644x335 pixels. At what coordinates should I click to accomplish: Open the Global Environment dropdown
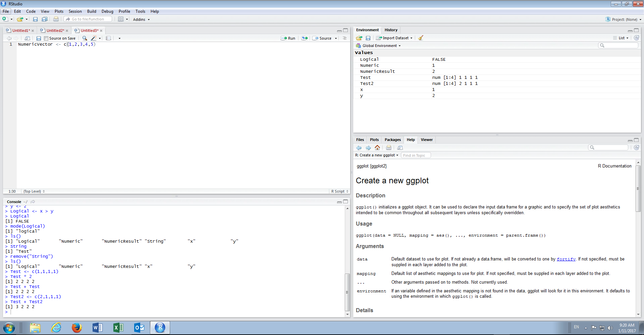click(379, 46)
